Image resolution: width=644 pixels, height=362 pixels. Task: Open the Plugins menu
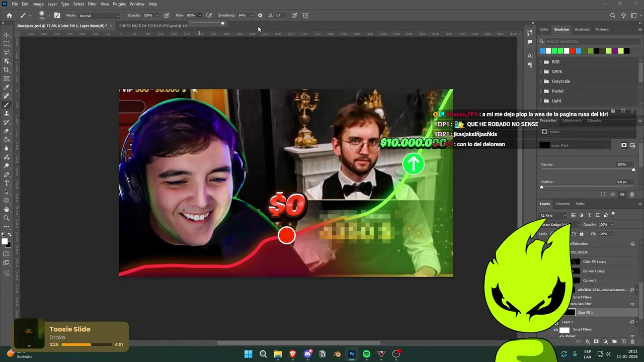click(x=119, y=4)
